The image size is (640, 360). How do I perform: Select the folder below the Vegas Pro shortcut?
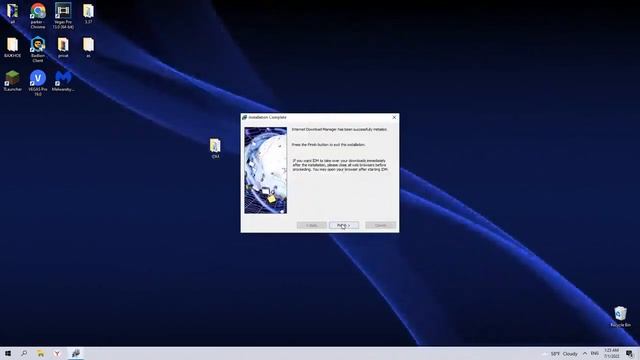click(x=63, y=47)
